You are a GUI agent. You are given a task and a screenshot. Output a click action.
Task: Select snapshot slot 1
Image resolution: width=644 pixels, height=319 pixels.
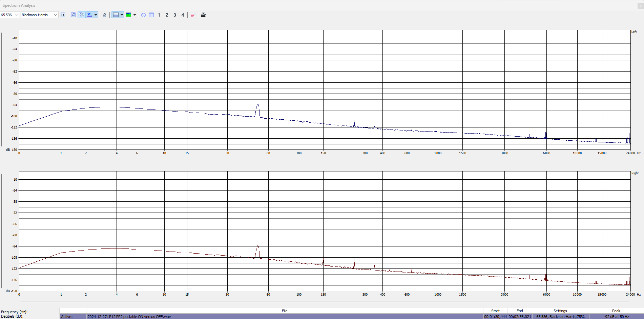[x=159, y=15]
